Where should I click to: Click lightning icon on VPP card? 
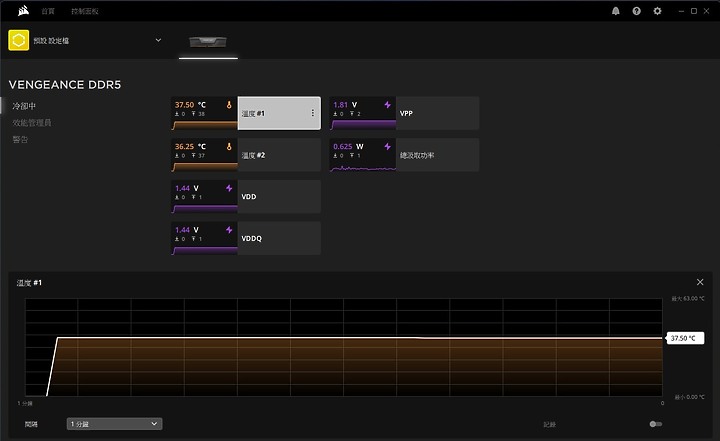[388, 105]
